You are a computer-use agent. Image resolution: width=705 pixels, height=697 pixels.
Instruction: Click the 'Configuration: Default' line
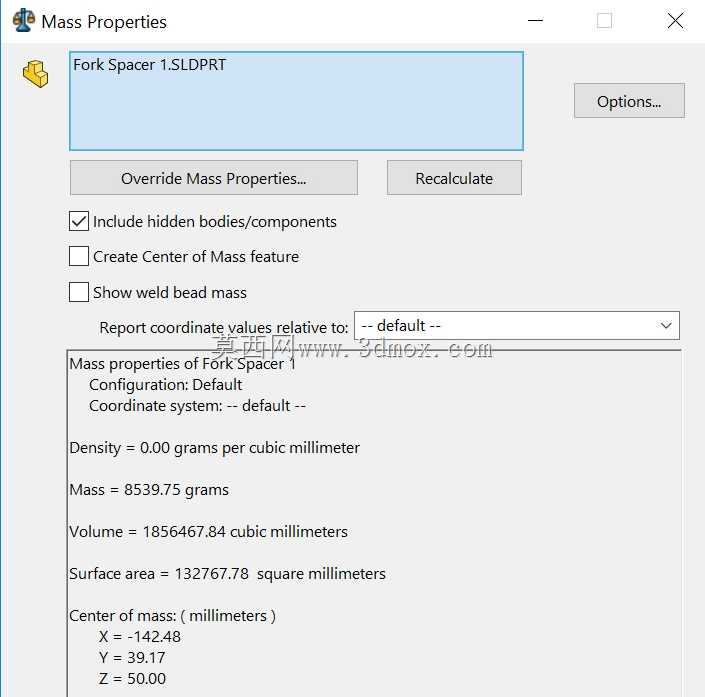(165, 385)
